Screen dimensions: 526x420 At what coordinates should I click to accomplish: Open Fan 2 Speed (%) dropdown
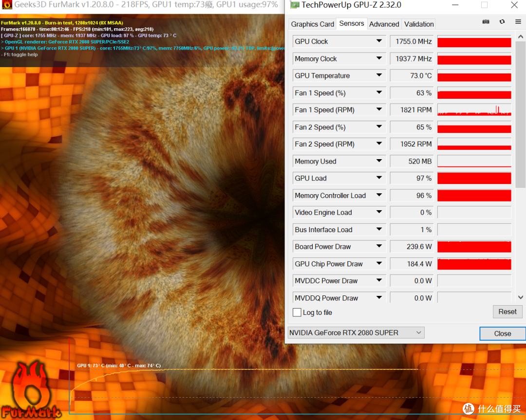tap(379, 127)
